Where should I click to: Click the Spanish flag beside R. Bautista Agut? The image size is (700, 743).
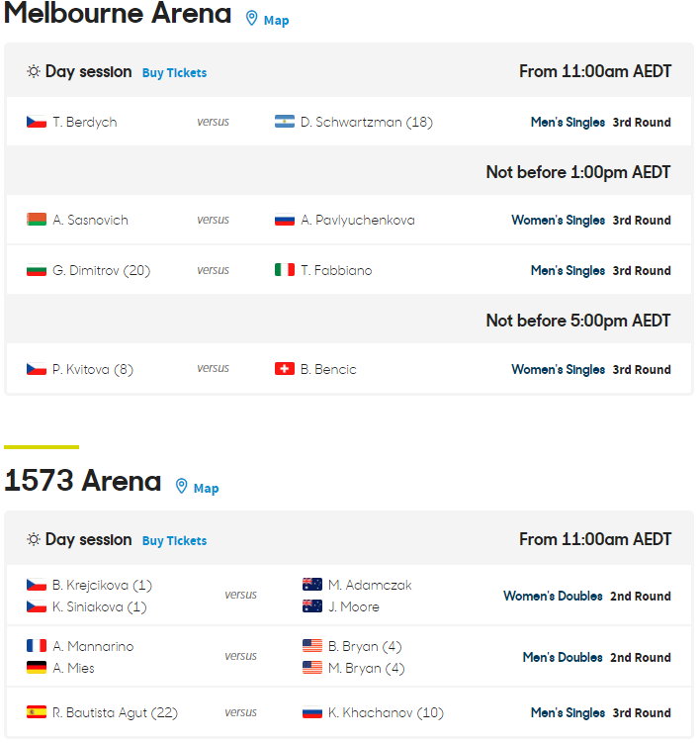click(x=37, y=712)
